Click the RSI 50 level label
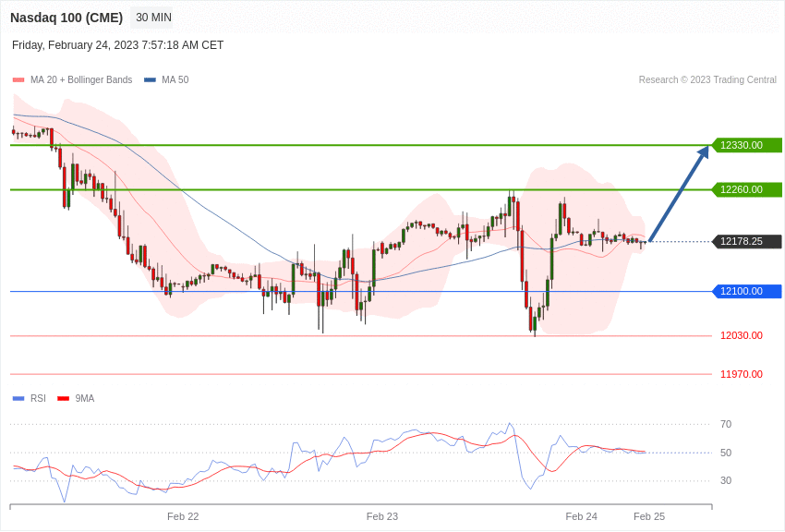785x532 pixels. click(726, 453)
